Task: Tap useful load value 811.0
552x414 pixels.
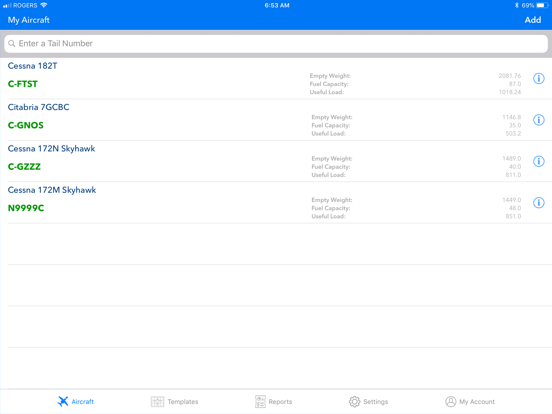Action: tap(513, 175)
